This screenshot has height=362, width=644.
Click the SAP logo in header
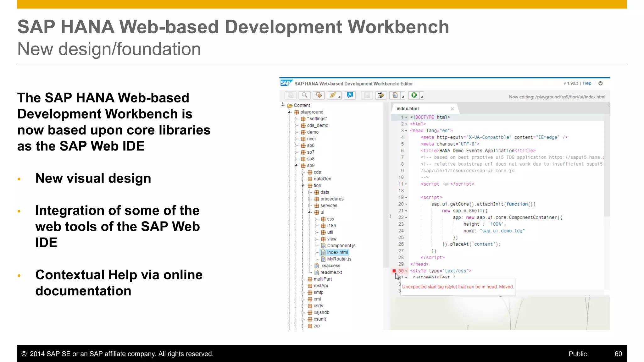point(286,83)
